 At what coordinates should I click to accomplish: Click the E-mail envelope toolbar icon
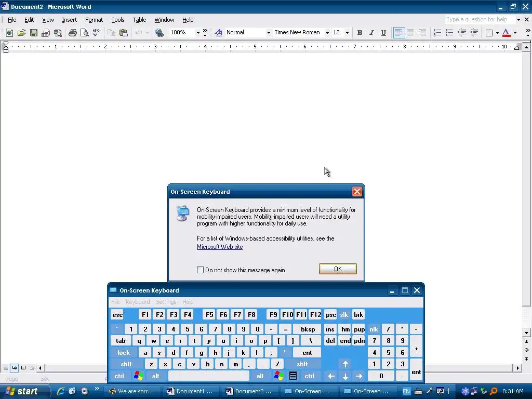coord(46,33)
